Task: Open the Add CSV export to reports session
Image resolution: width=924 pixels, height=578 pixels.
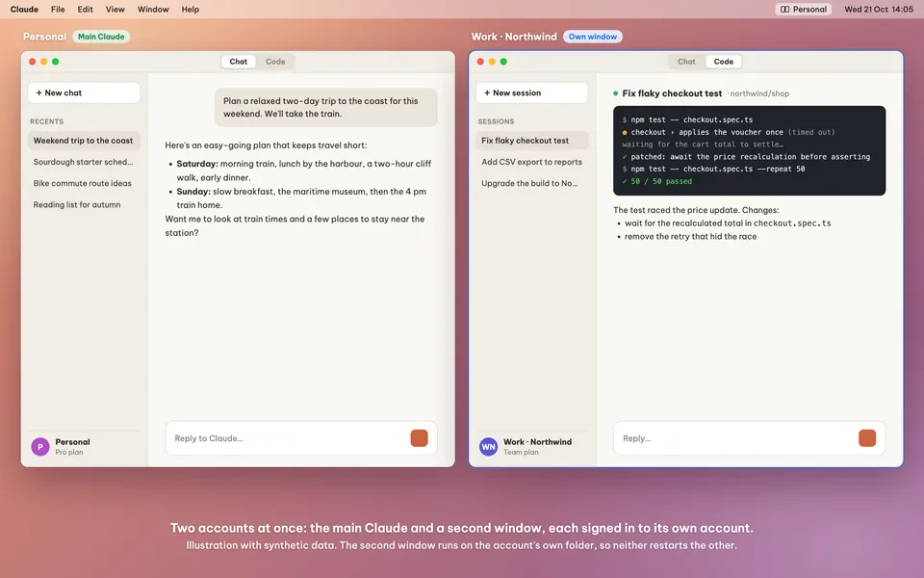Action: pyautogui.click(x=531, y=162)
